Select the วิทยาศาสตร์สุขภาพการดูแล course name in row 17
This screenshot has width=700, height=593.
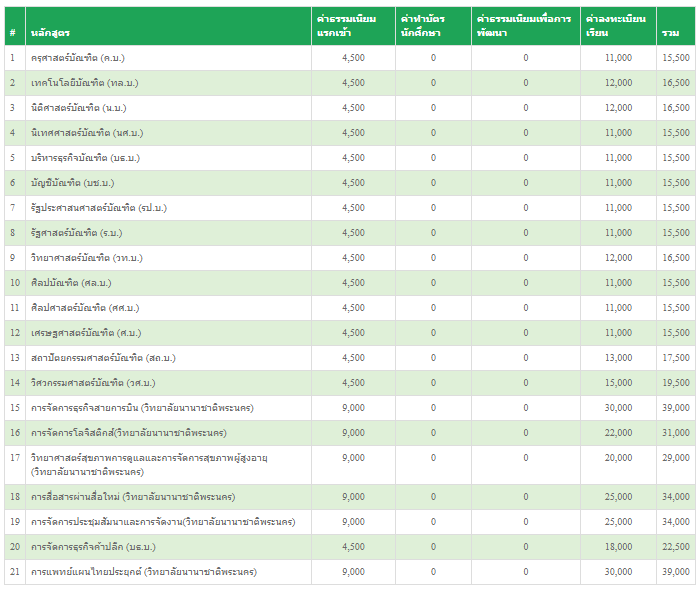click(149, 465)
